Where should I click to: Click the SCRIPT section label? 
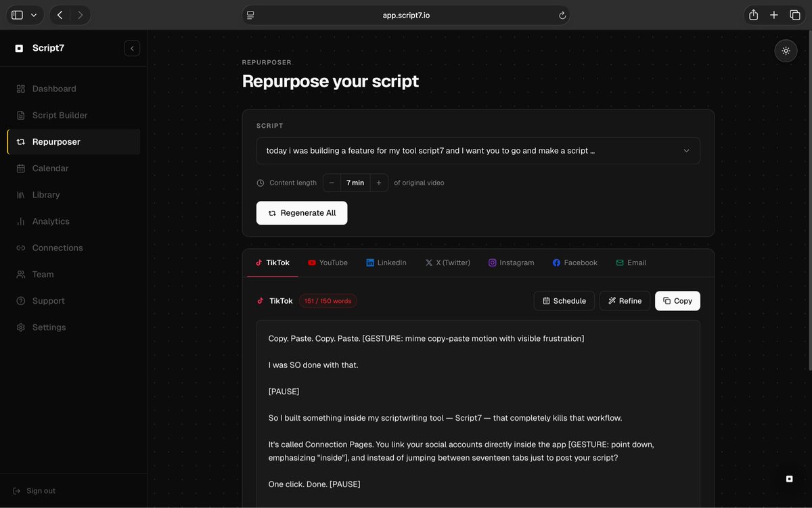270,126
